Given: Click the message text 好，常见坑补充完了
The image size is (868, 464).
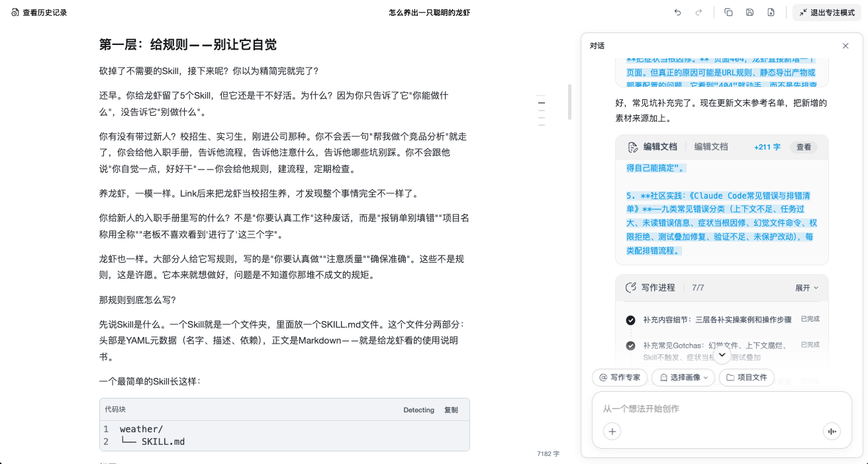Looking at the screenshot, I should [722, 111].
